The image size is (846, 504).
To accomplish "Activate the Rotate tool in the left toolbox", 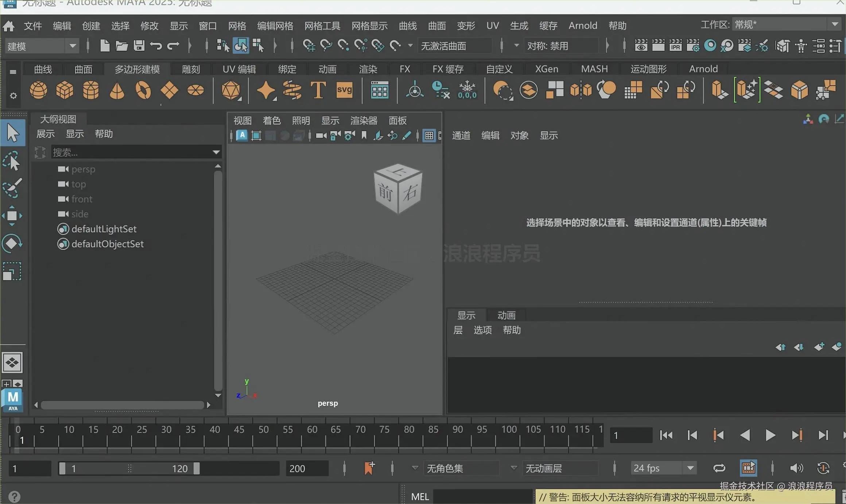I will (x=12, y=243).
